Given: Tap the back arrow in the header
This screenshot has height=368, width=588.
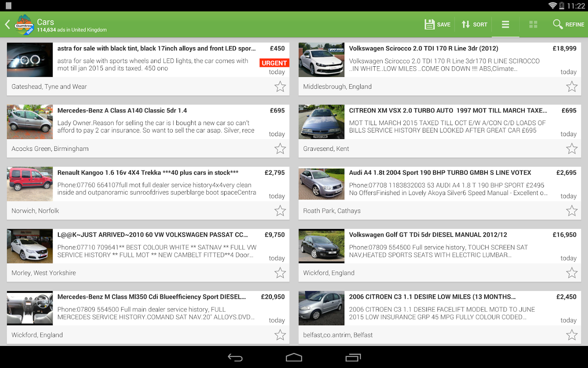Looking at the screenshot, I should [x=7, y=25].
